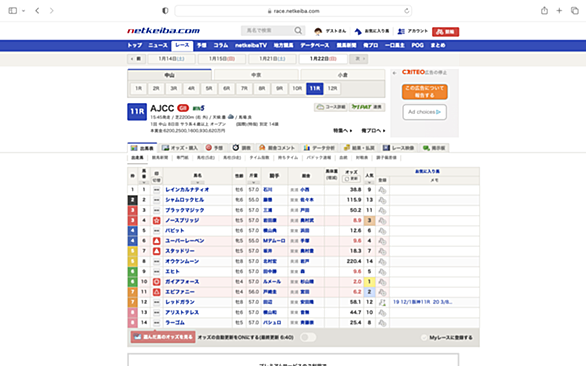Open the Safari privacy report shield
This screenshot has width=586, height=366.
(165, 11)
